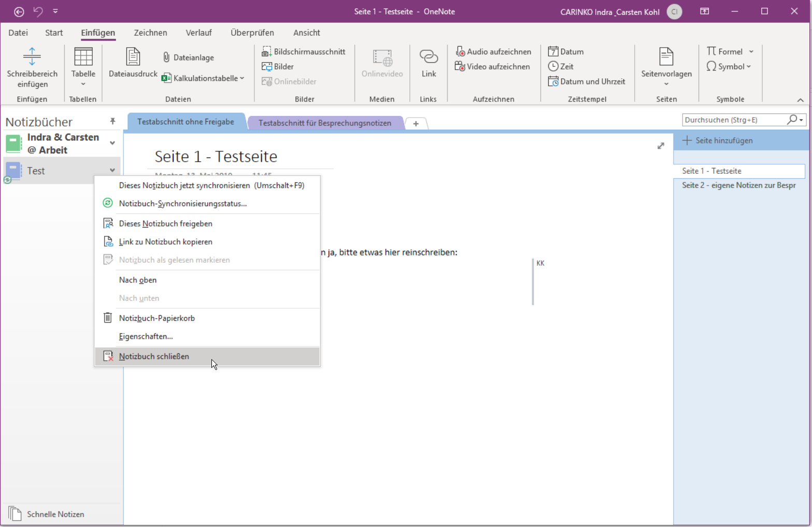This screenshot has height=527, width=812.
Task: Click the account avatar CI circle
Action: (x=674, y=11)
